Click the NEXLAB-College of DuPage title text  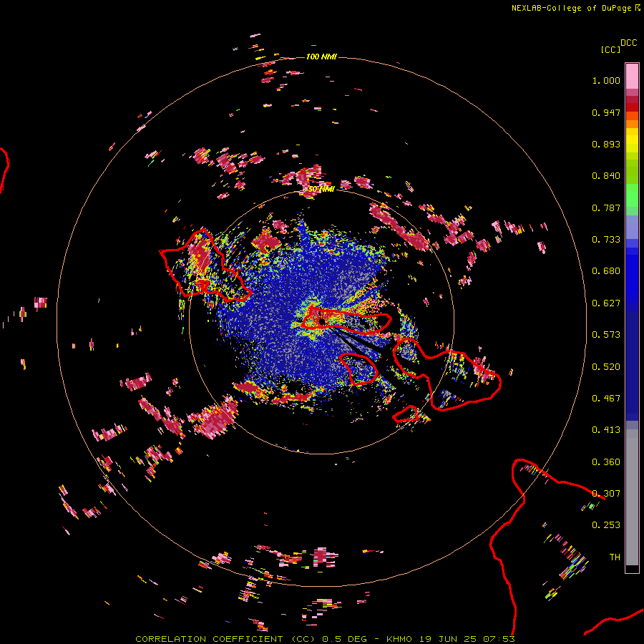click(x=571, y=8)
